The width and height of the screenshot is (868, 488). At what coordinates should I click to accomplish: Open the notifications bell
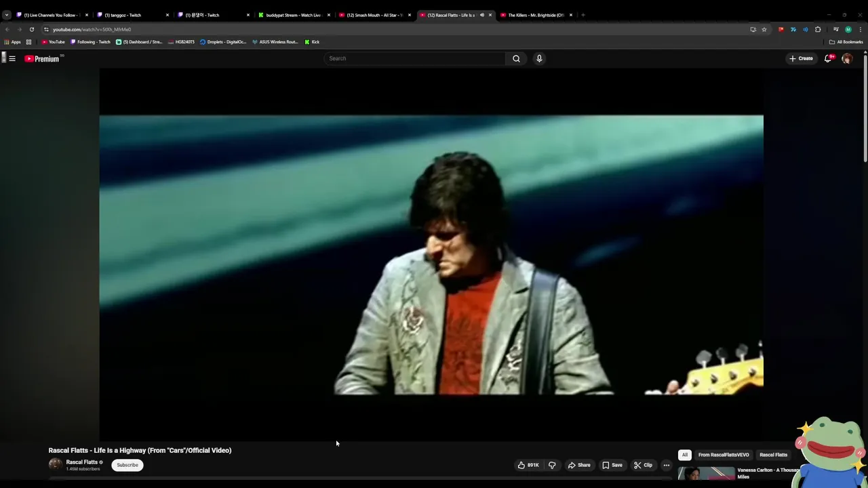click(828, 58)
